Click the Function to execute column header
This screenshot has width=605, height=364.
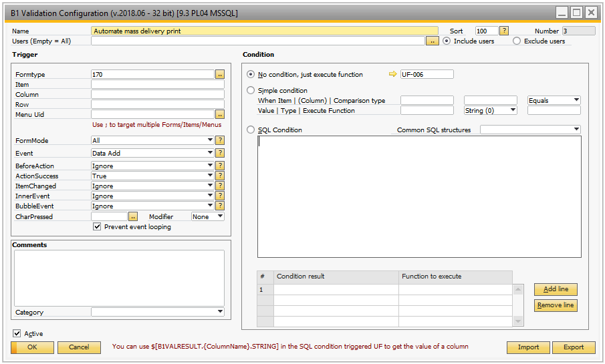click(456, 277)
